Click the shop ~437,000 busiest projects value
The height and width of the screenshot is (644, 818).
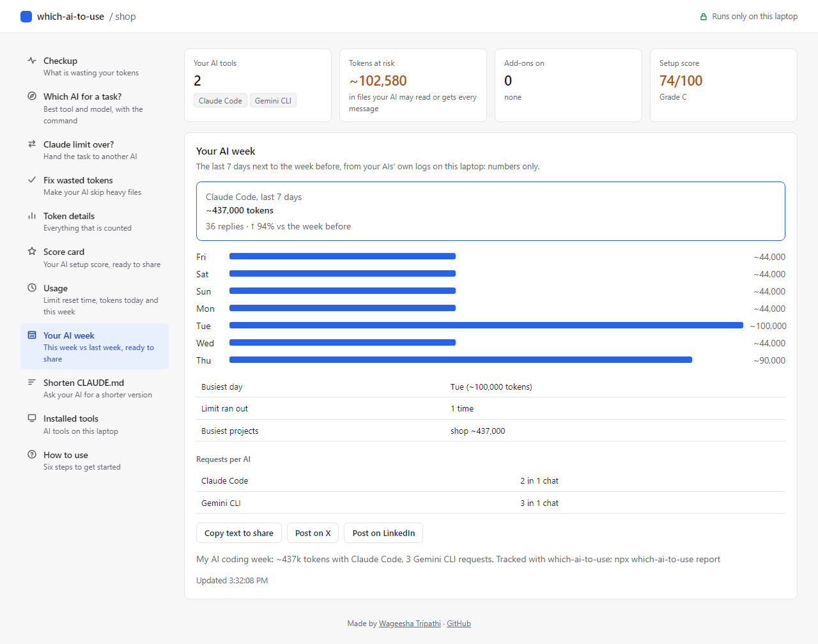[x=477, y=431]
